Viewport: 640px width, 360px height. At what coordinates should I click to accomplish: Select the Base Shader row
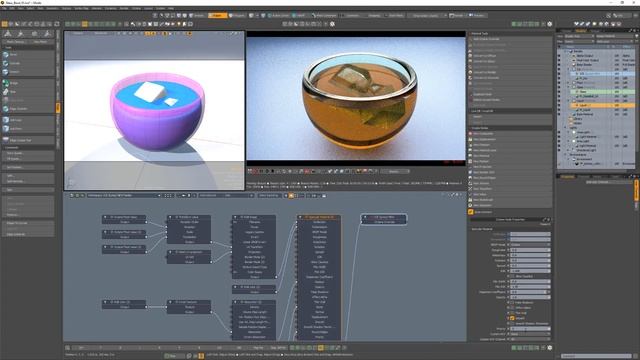click(596, 64)
